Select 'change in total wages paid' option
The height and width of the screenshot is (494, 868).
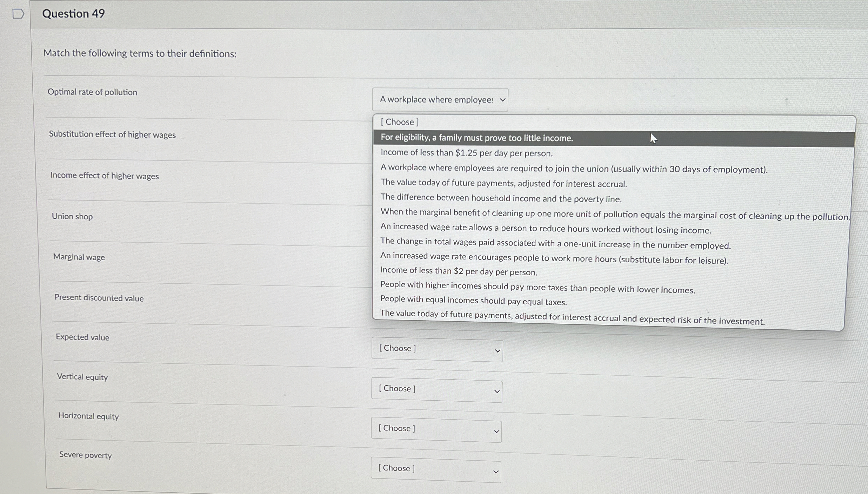555,243
